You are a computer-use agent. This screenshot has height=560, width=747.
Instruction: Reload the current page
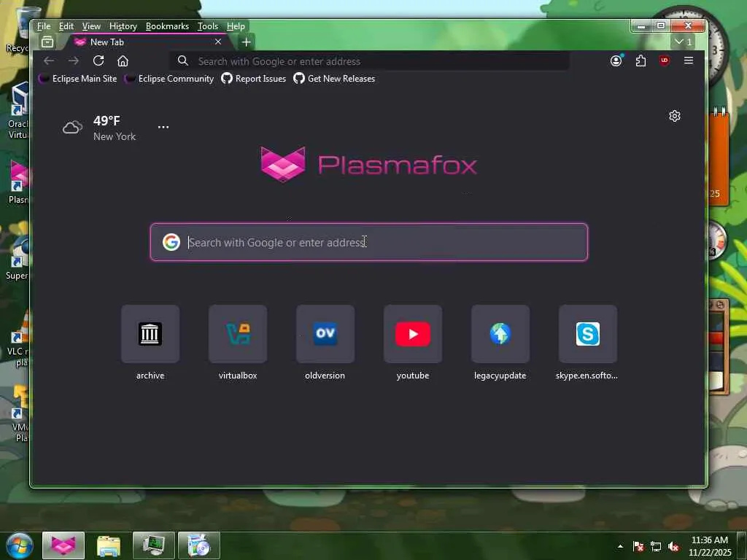pyautogui.click(x=98, y=61)
